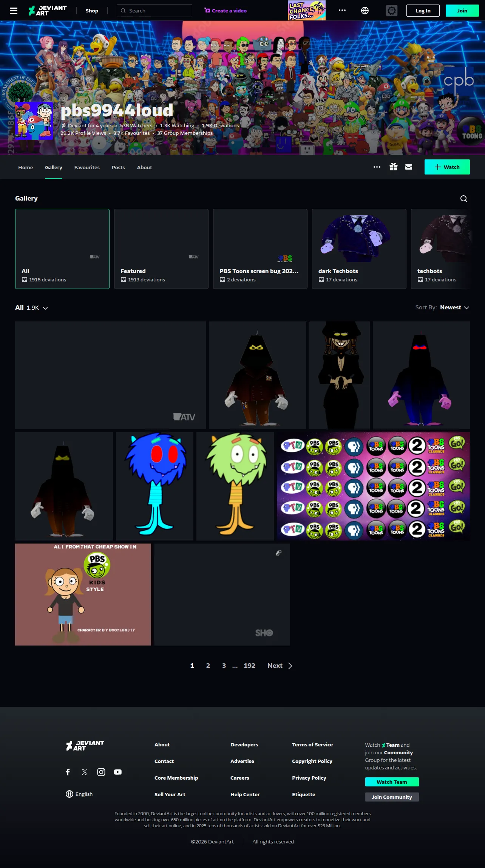Click the DeviantArt logo in header
The image size is (485, 868).
pos(48,11)
